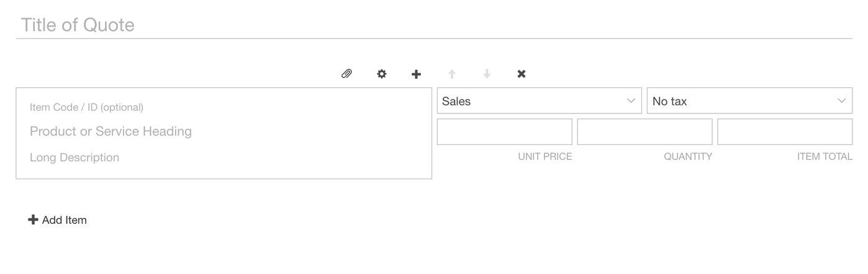Open item settings via gear icon

pos(381,74)
